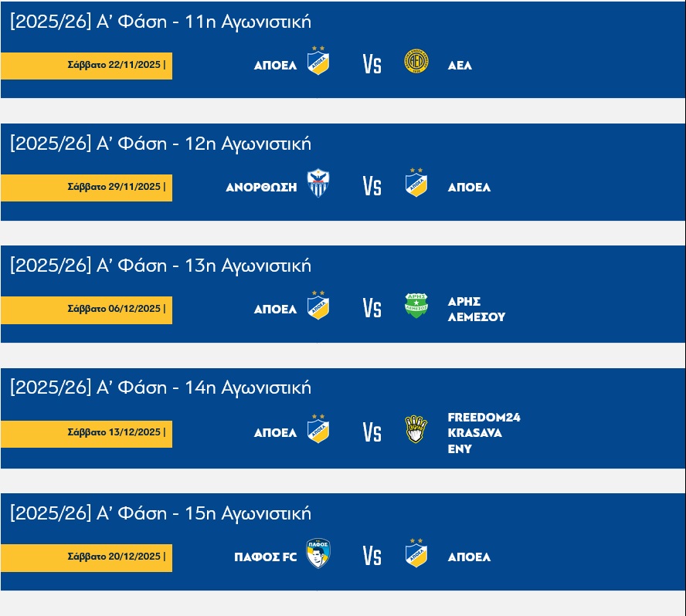This screenshot has width=686, height=616.
Task: Click APOEL crest in the Pafos FC match
Action: coord(416,553)
